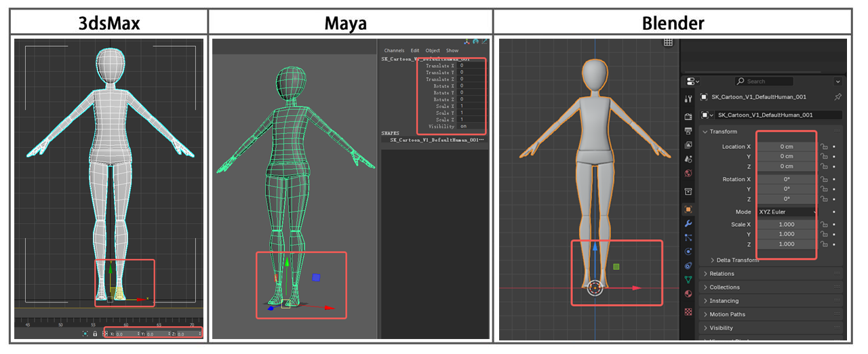This screenshot has height=354, width=868.
Task: Select SK_Cartoon shape node under SHAPES in Maya
Action: 437,140
